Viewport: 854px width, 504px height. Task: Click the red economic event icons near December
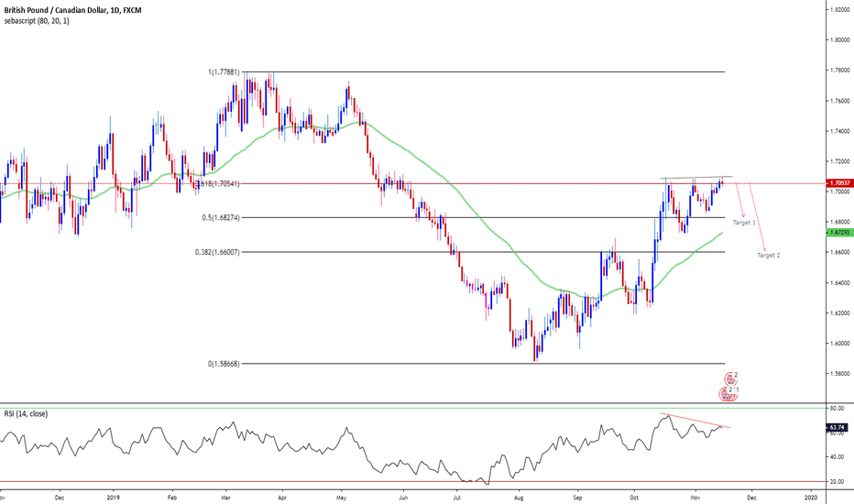point(730,386)
